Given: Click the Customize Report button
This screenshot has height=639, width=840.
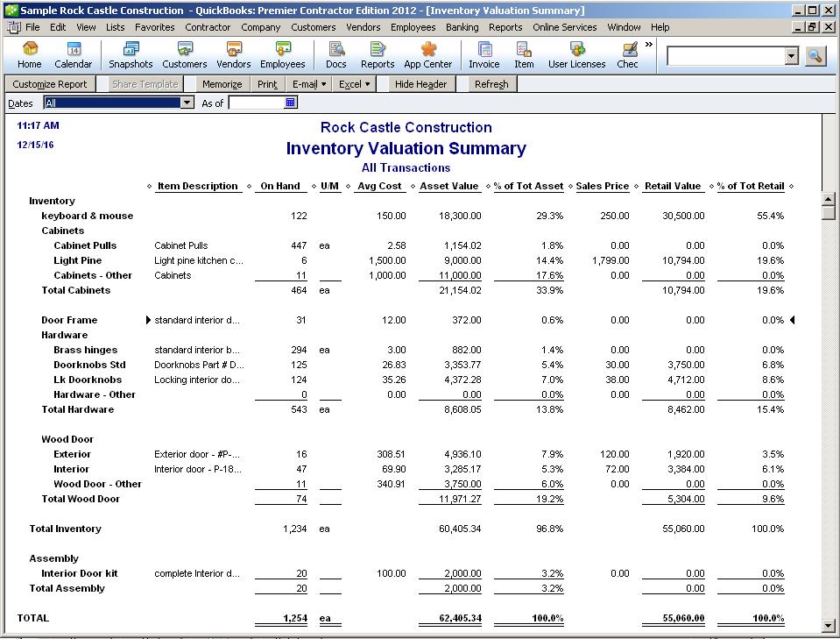Looking at the screenshot, I should click(x=50, y=84).
